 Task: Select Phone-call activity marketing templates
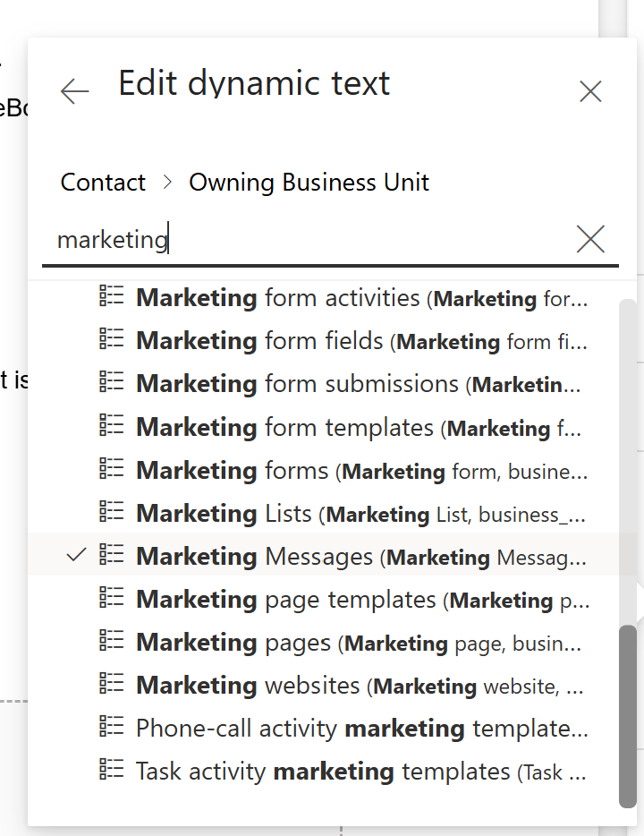tap(358, 728)
